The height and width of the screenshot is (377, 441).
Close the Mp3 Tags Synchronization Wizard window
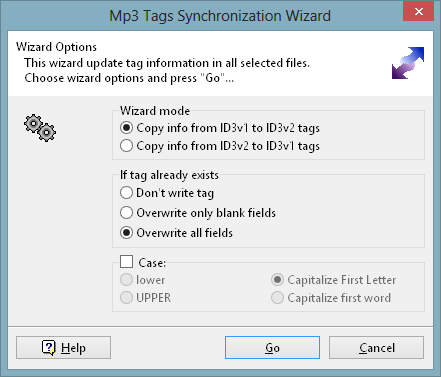[x=419, y=12]
